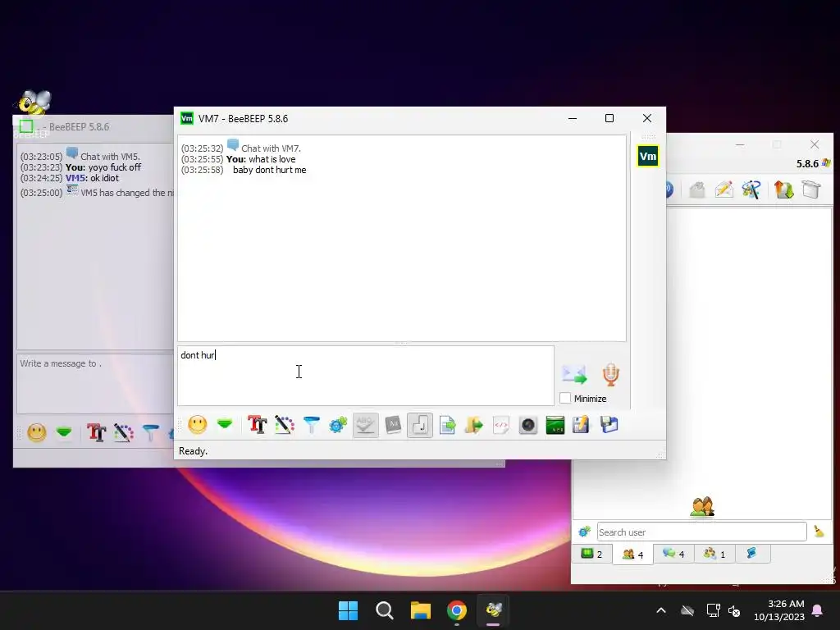840x630 pixels.
Task: Click the blue funnel filter icon in VM7
Action: coord(311,425)
